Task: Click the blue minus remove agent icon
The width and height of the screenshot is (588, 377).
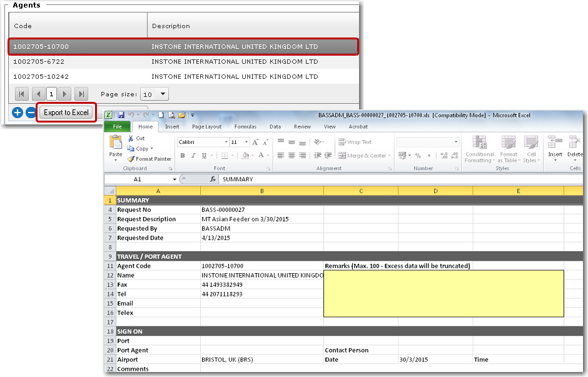Action: click(x=31, y=113)
